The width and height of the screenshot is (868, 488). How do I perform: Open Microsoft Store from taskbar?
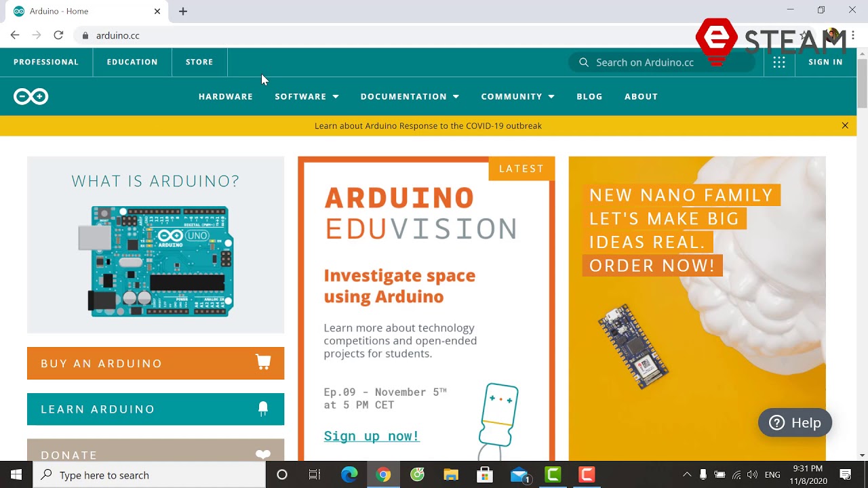(x=485, y=474)
